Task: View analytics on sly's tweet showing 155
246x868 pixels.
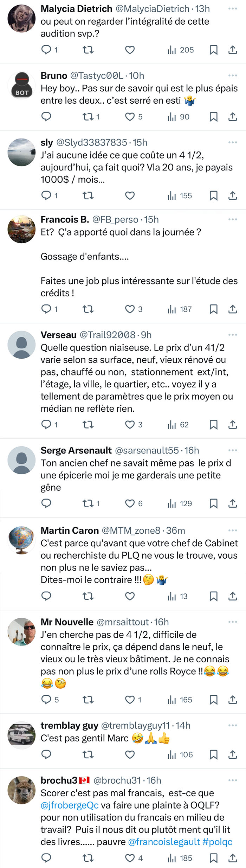Action: tap(180, 195)
